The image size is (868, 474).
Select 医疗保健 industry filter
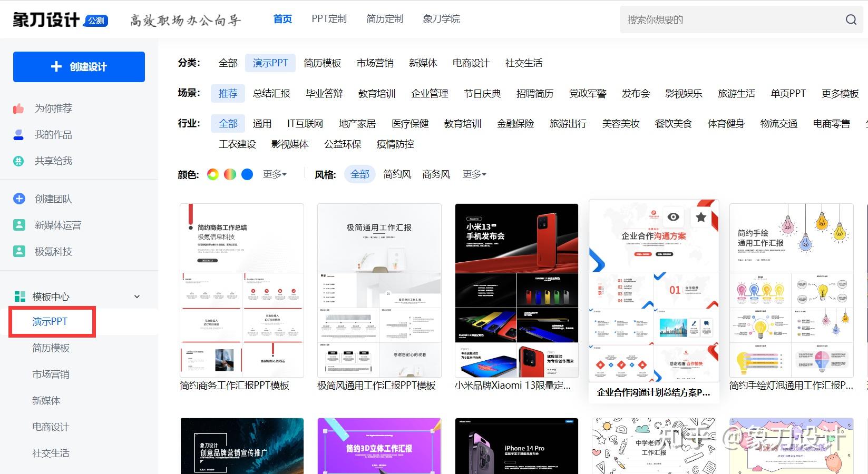[x=410, y=124]
